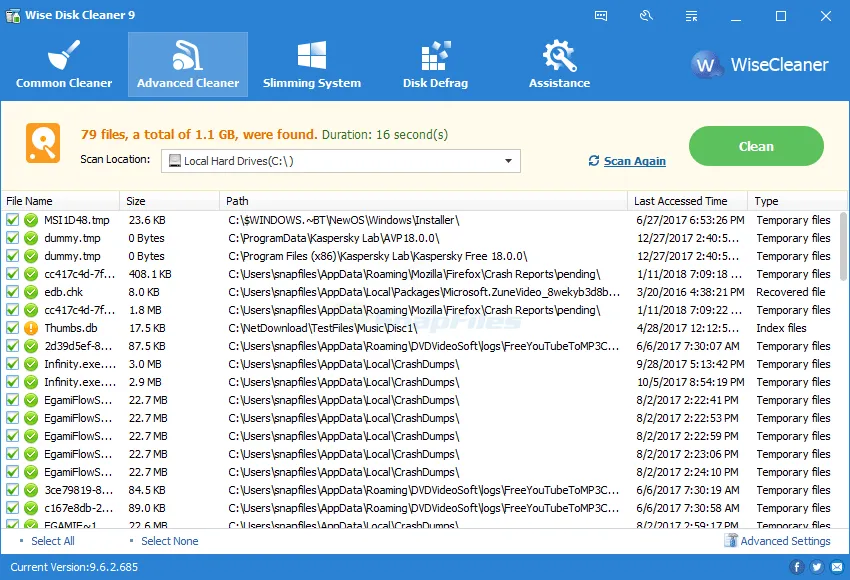Image resolution: width=850 pixels, height=580 pixels.
Task: Click Current Version:9.6.2.685 text
Action: [x=74, y=567]
